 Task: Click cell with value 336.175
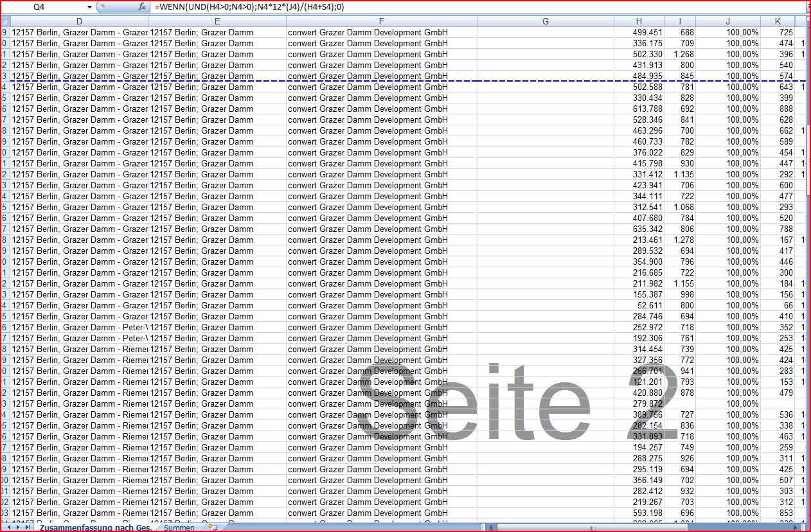pyautogui.click(x=639, y=43)
